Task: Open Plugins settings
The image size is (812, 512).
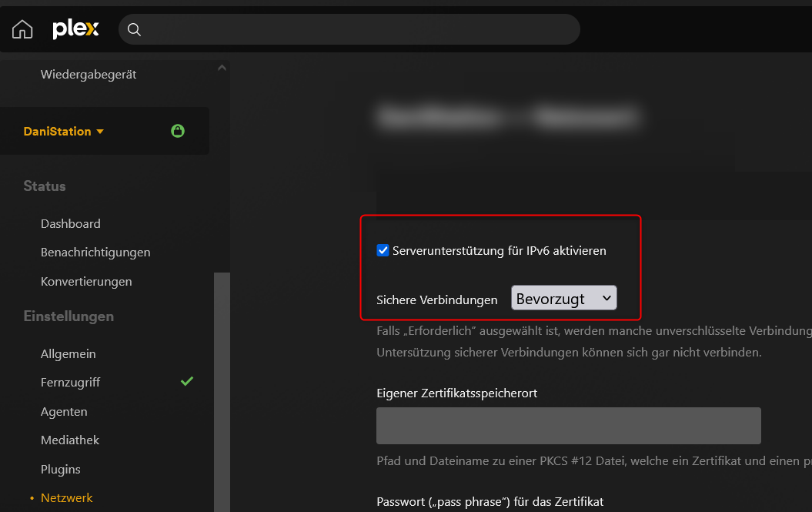Action: point(61,470)
